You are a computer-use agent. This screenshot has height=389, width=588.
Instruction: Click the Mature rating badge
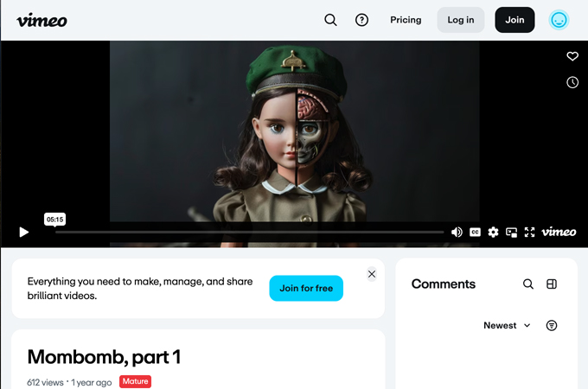point(136,381)
